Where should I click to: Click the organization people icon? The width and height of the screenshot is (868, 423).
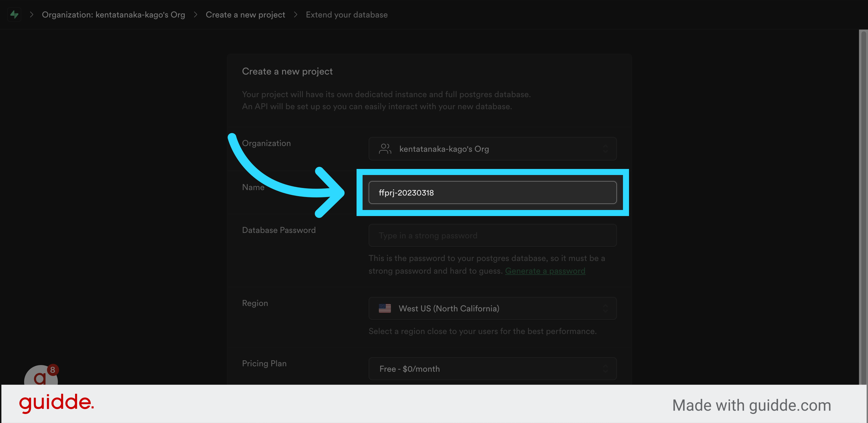(385, 149)
